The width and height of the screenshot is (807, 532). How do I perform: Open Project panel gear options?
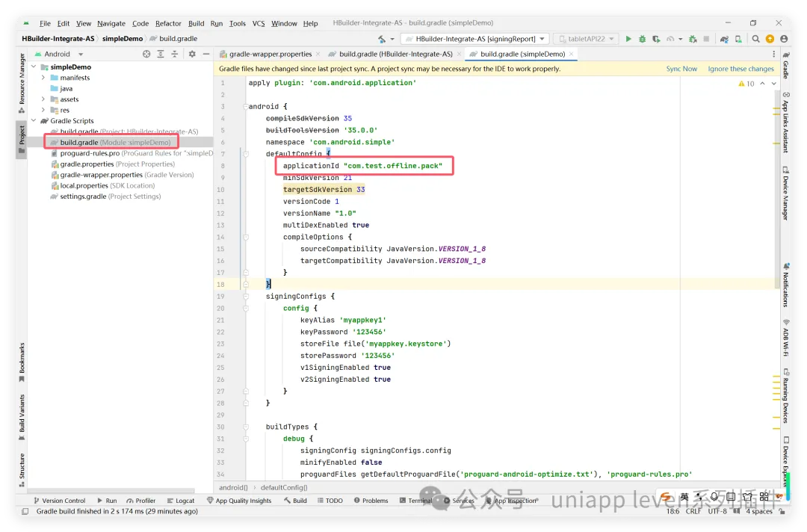pos(192,54)
